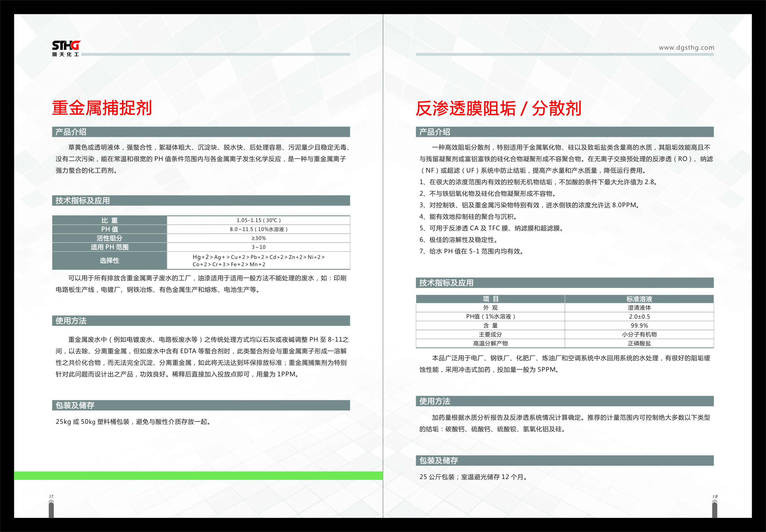Screen dimensions: 766x532
Task: Open the www.dgsthg.com website link
Action: click(x=686, y=48)
